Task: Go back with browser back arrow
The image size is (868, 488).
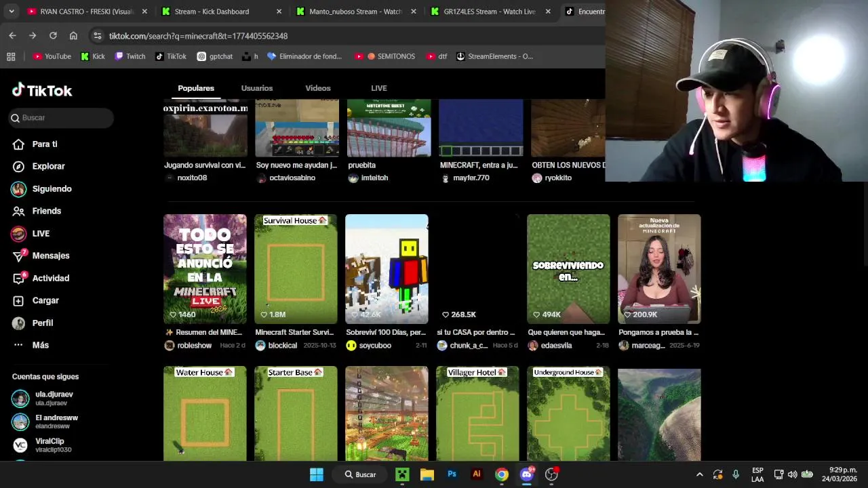Action: pyautogui.click(x=12, y=36)
